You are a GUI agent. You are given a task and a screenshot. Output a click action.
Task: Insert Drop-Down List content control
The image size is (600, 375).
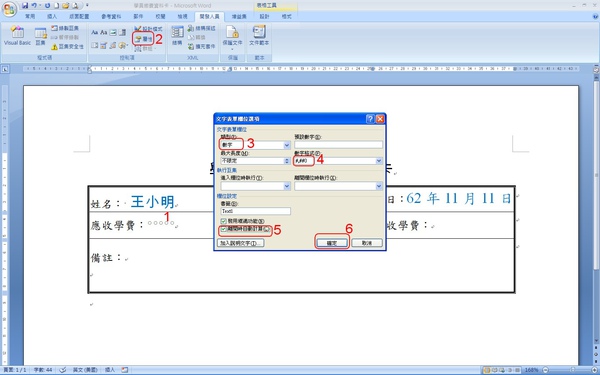click(x=95, y=46)
